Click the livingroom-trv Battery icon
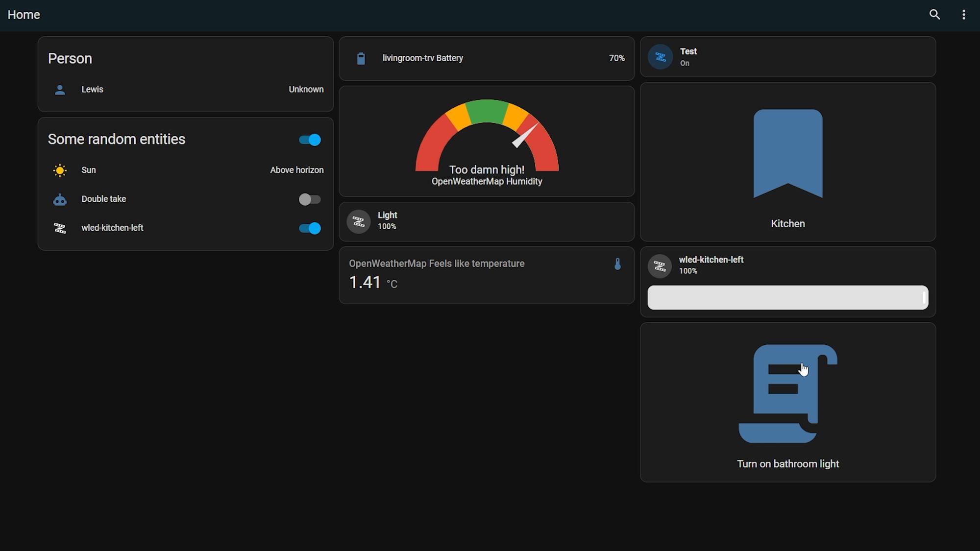 click(x=361, y=59)
